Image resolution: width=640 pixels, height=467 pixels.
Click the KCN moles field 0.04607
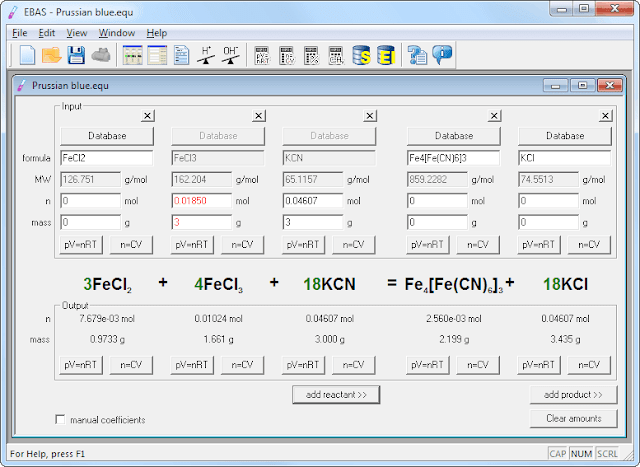coord(313,201)
